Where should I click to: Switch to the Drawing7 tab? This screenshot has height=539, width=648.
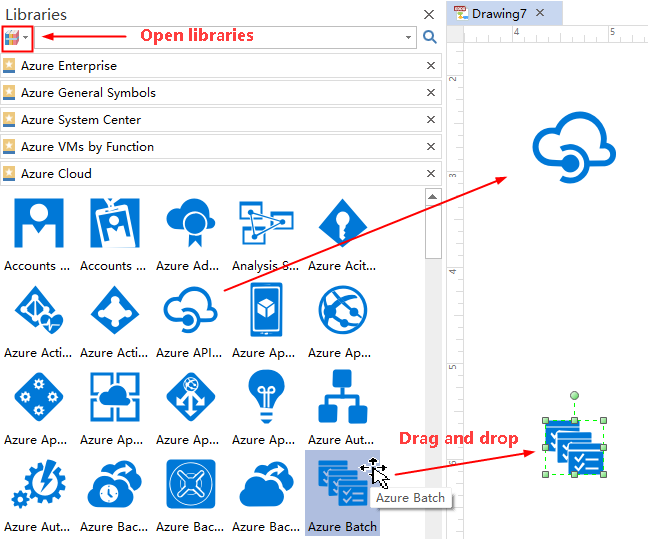click(499, 14)
